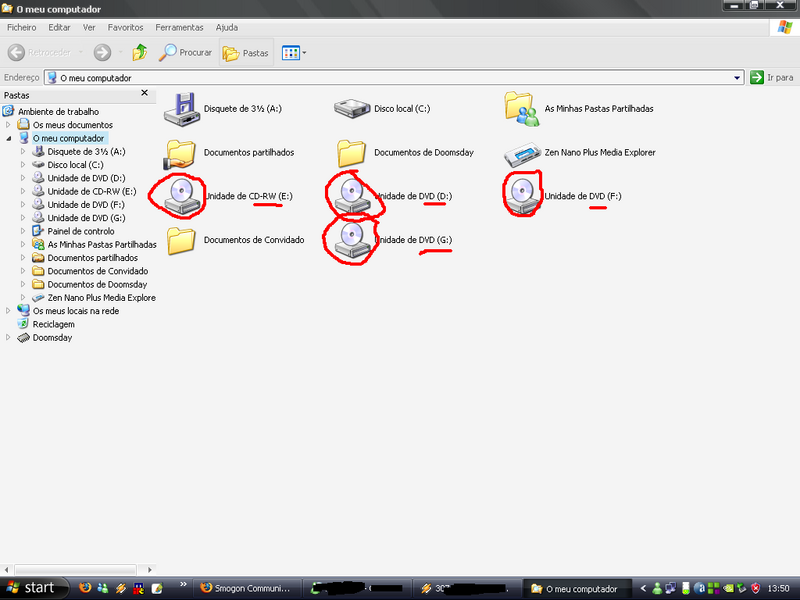800x600 pixels.
Task: Select Unidade de DVD (G:) drive icon
Action: coord(352,238)
